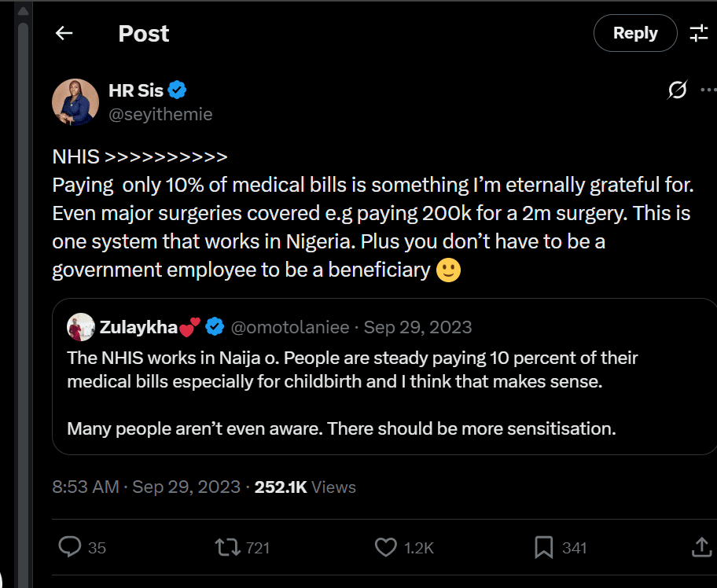The height and width of the screenshot is (588, 717).
Task: Click the HR Sis display name
Action: pos(135,90)
